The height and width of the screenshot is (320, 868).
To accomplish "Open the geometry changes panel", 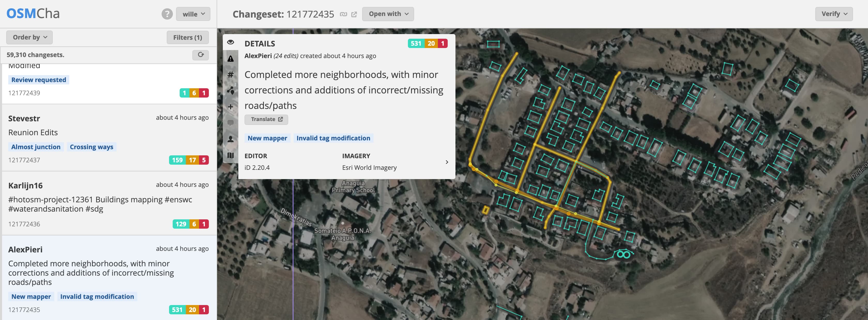I will tap(231, 91).
